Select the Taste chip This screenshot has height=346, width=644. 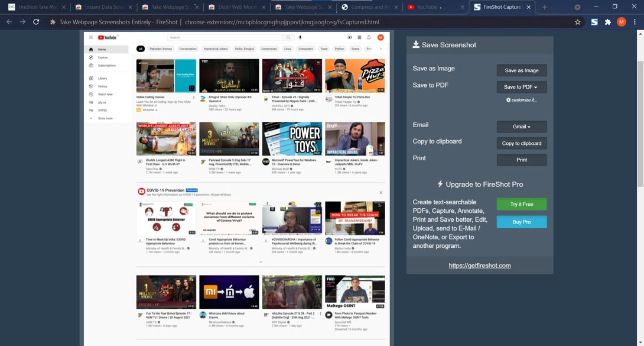click(x=324, y=49)
